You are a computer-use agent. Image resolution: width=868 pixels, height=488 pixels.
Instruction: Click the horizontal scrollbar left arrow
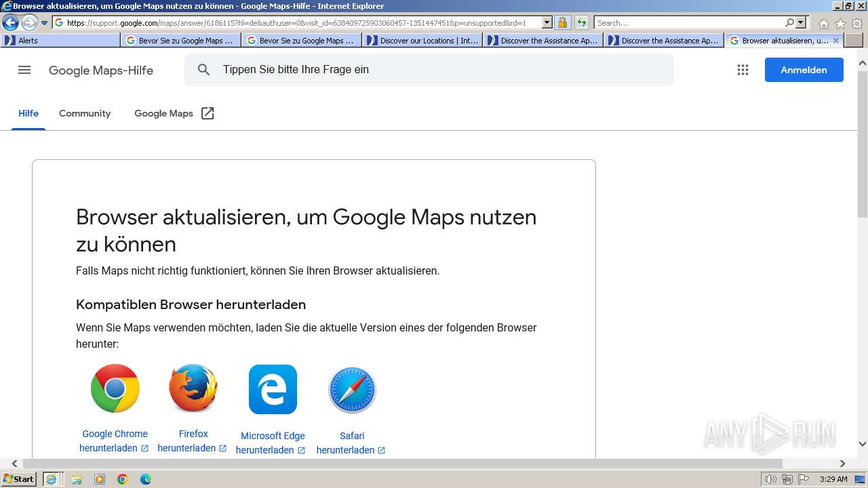pyautogui.click(x=14, y=464)
